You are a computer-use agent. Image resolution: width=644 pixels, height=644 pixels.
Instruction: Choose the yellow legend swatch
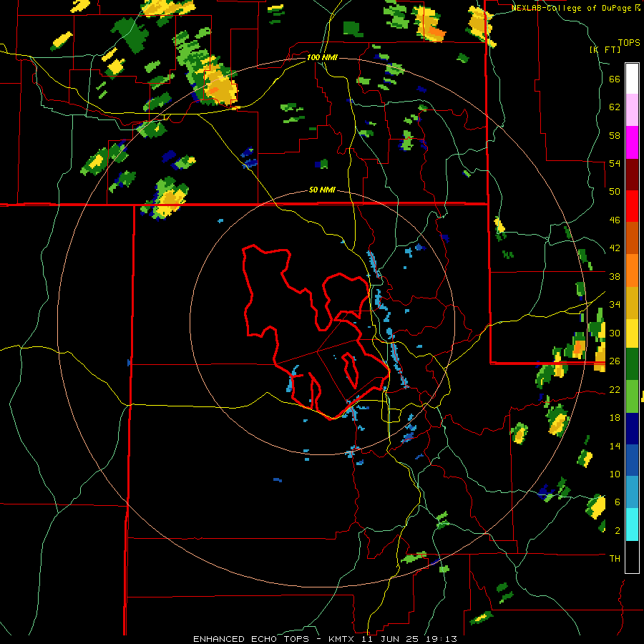click(632, 333)
